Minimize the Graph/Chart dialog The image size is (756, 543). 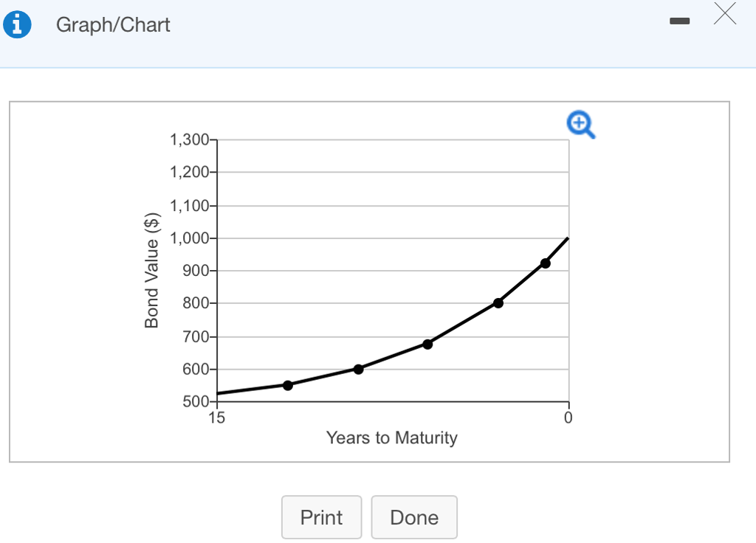coord(678,24)
